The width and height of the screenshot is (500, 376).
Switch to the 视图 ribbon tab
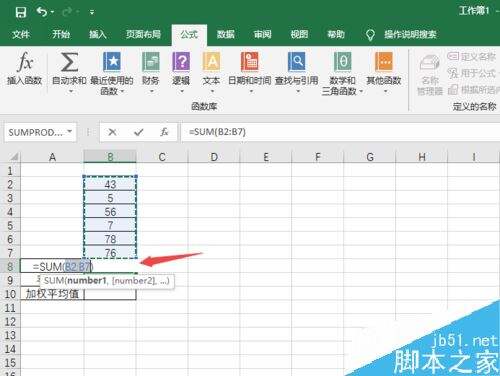[x=299, y=34]
